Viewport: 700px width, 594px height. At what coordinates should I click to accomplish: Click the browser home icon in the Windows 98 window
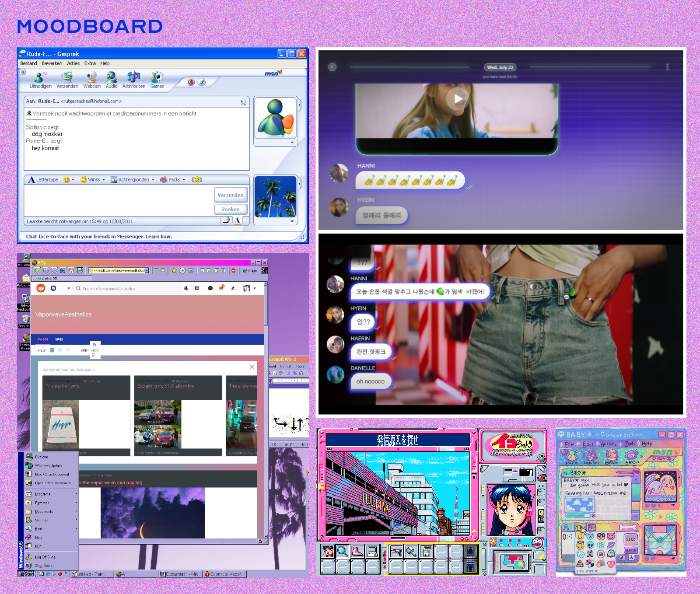(x=71, y=270)
